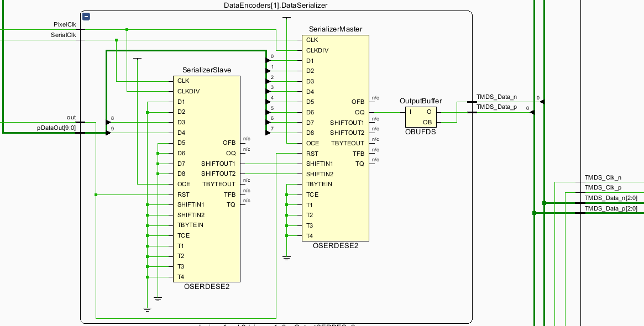Select the PixelClk port label
644x326 pixels.
[x=65, y=25]
